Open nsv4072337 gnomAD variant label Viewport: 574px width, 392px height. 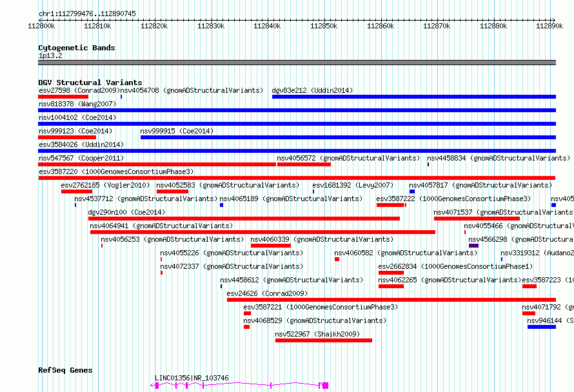pyautogui.click(x=232, y=266)
